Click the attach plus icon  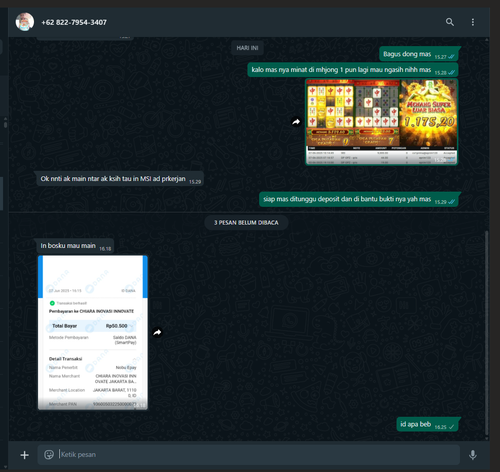click(24, 455)
